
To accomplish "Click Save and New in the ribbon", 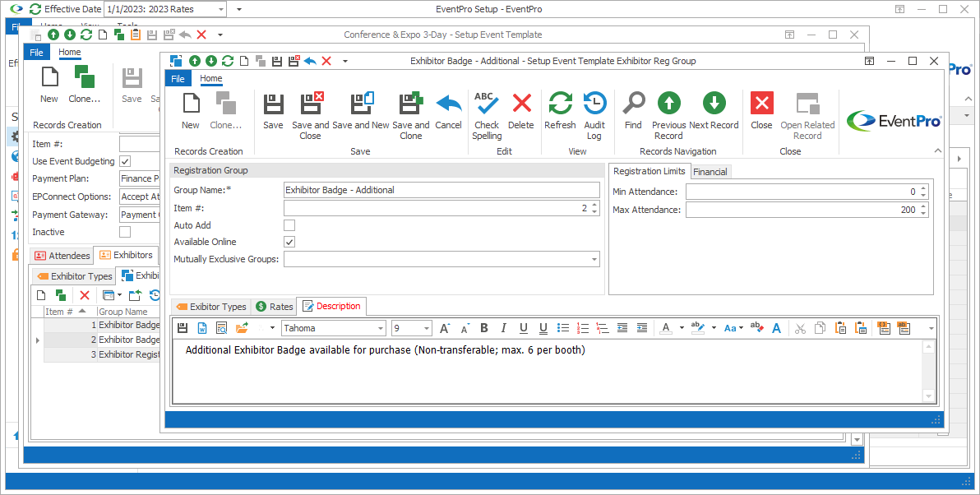I will 361,111.
